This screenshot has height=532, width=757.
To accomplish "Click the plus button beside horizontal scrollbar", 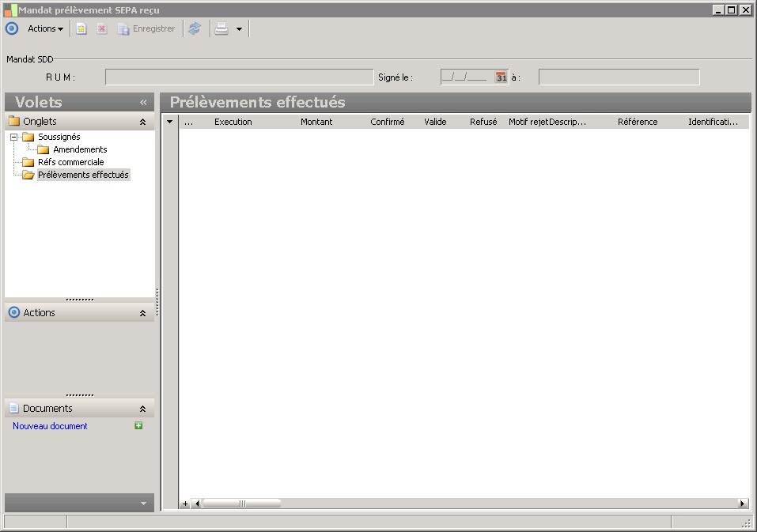I will click(x=185, y=504).
